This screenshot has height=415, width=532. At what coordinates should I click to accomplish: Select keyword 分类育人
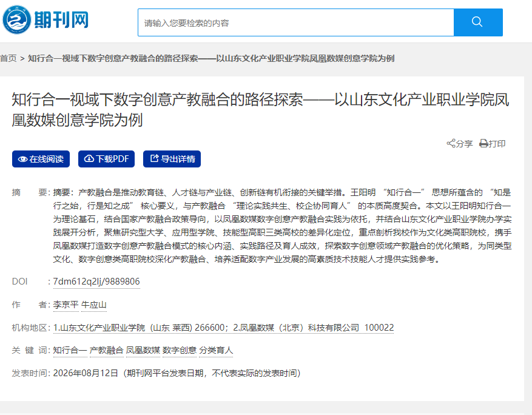pyautogui.click(x=216, y=350)
